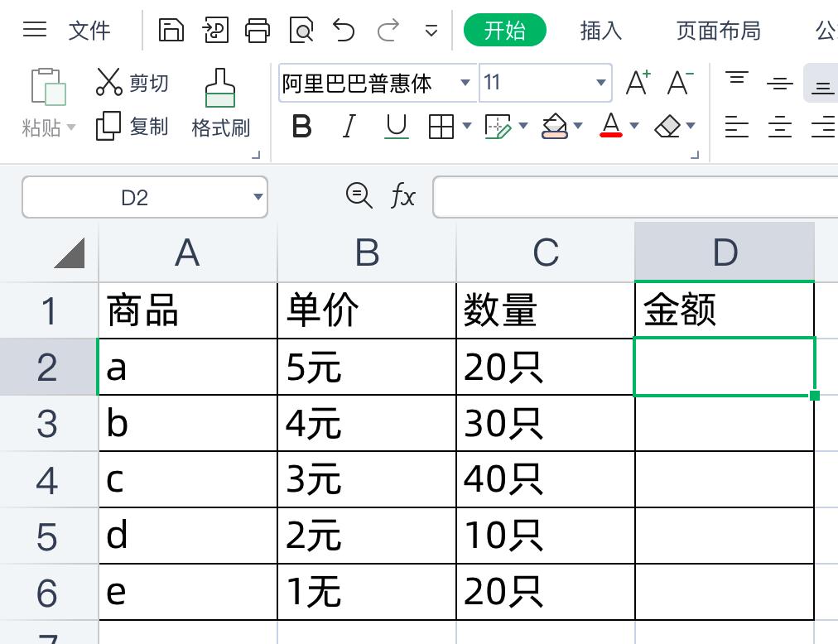Open the Print icon
Image resolution: width=838 pixels, height=644 pixels.
tap(258, 29)
